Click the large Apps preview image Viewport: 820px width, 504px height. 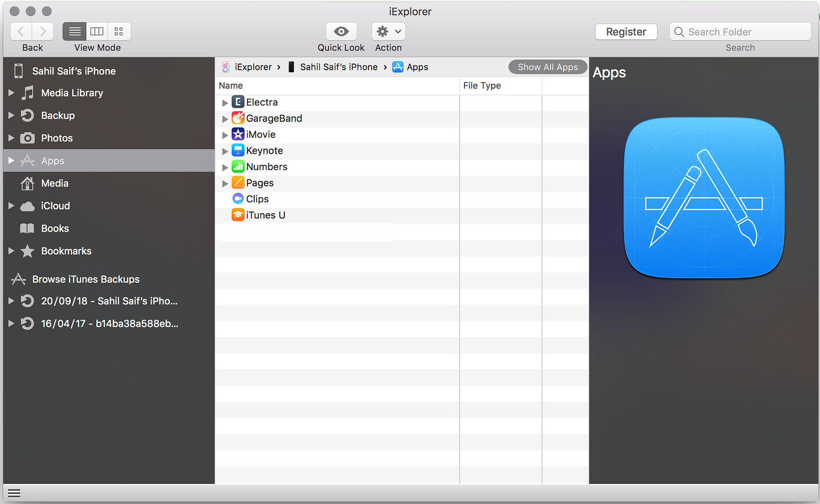coord(704,198)
